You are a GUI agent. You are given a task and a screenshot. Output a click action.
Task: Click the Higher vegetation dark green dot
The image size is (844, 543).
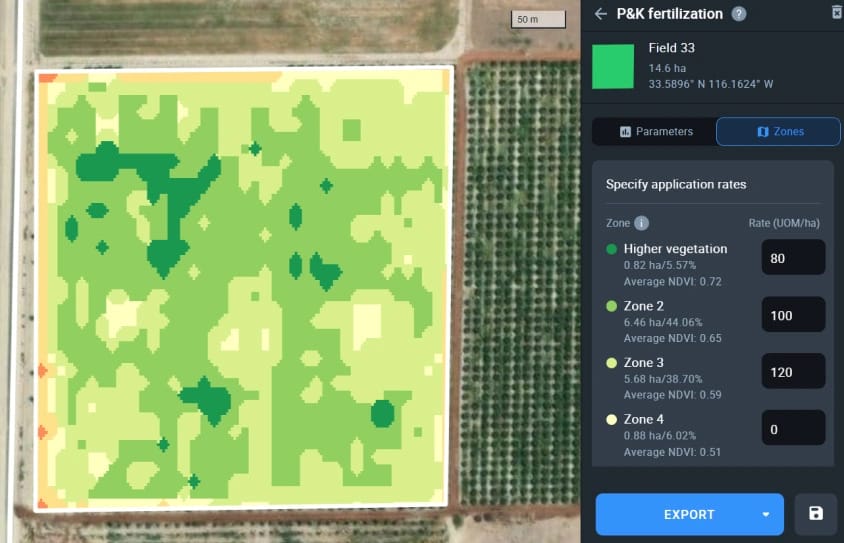611,249
